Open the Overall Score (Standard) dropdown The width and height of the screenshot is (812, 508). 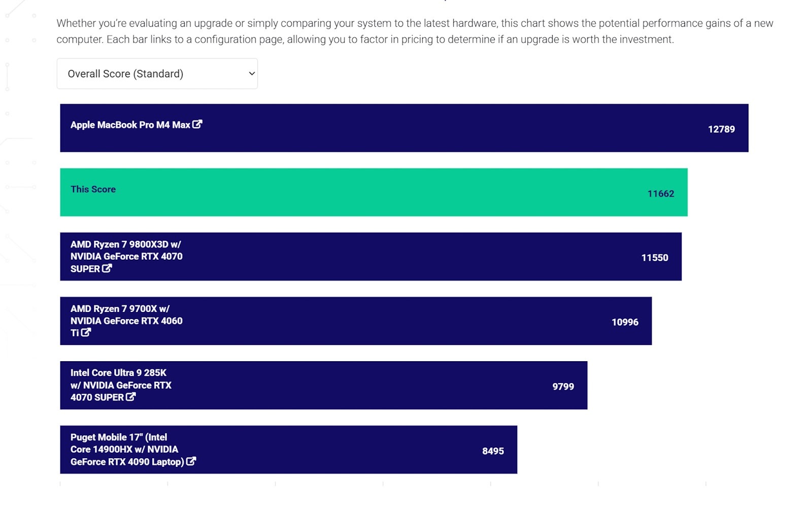tap(152, 74)
